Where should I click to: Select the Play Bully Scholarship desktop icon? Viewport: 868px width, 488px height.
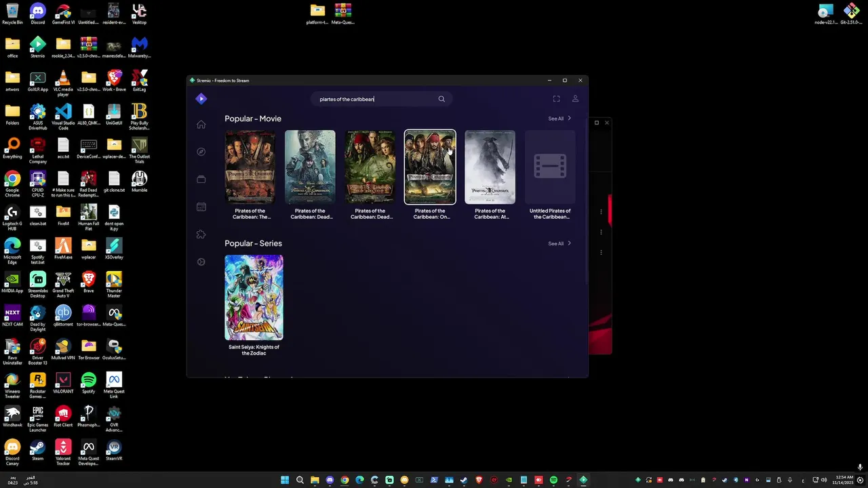pos(139,117)
